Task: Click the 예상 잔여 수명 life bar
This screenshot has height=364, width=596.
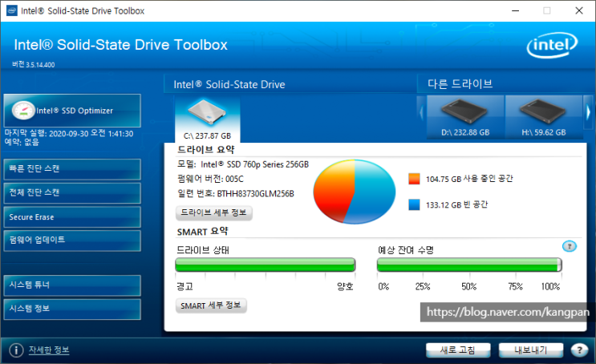Action: [x=469, y=265]
